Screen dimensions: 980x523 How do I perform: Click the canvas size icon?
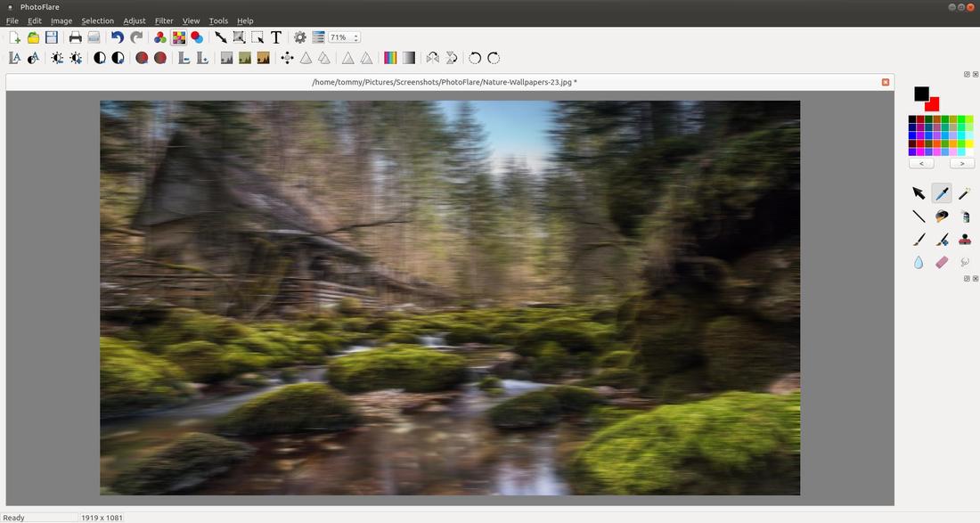click(239, 37)
